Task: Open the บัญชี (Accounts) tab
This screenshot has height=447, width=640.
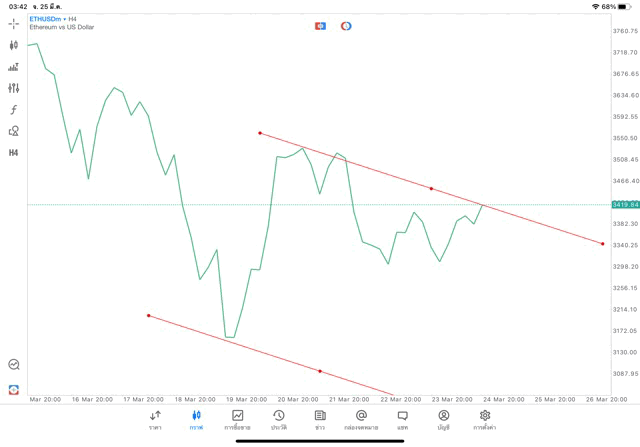Action: coord(443,419)
